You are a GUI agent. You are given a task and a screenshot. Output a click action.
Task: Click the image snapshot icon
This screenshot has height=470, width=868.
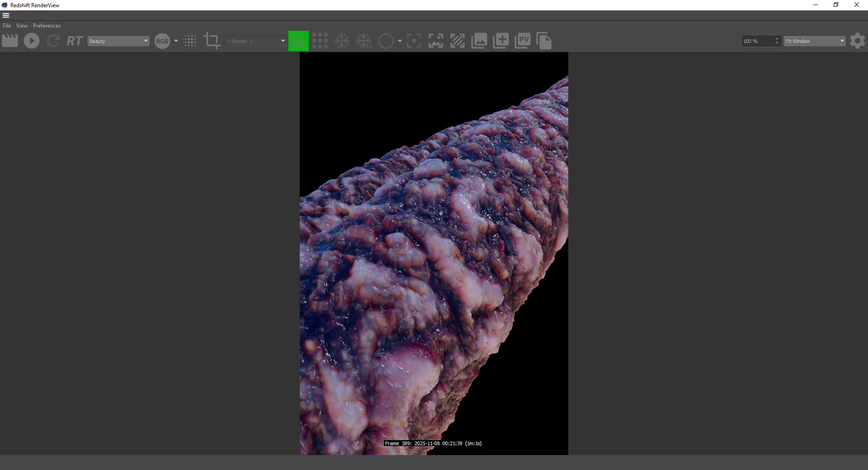pos(479,41)
